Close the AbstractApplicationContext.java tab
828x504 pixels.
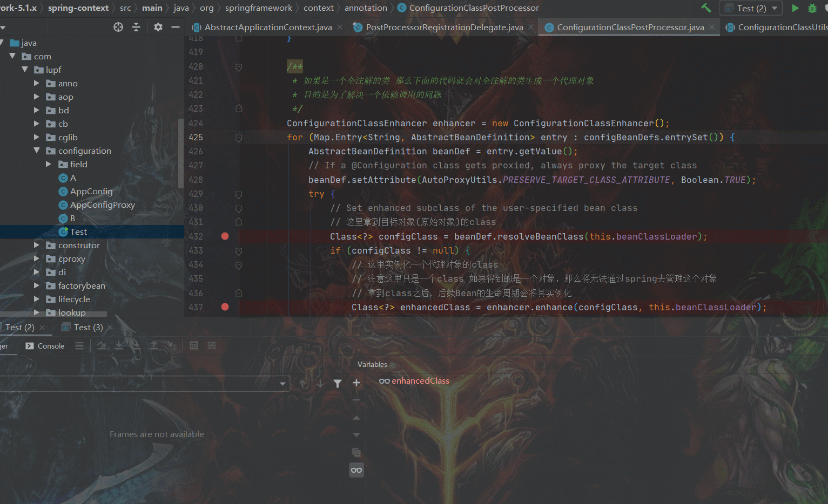click(340, 27)
